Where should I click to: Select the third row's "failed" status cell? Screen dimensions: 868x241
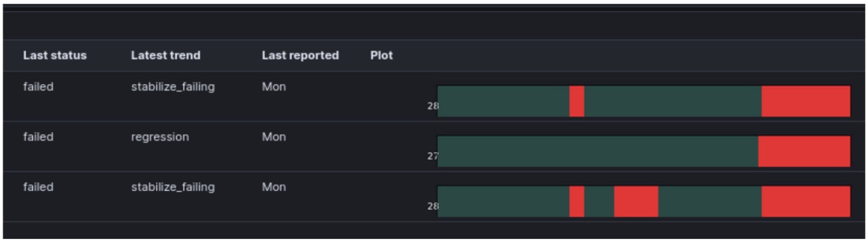(x=38, y=187)
